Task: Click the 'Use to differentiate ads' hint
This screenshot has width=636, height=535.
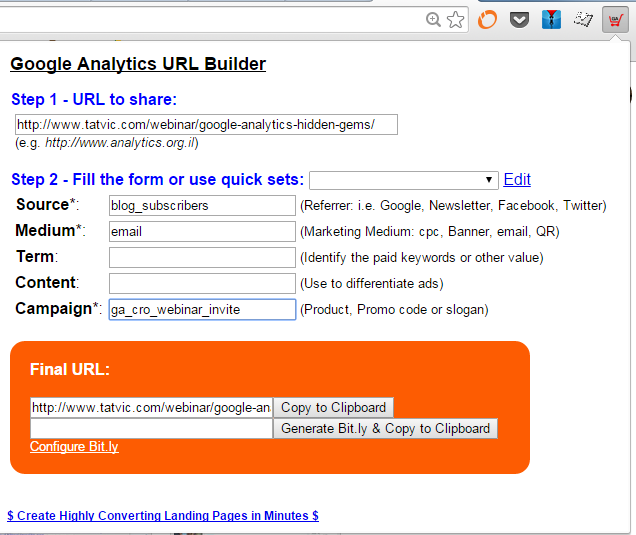Action: (372, 284)
